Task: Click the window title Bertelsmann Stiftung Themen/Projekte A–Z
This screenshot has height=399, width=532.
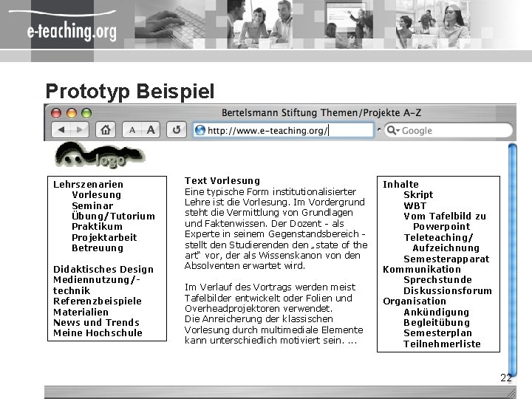Action: [x=321, y=112]
